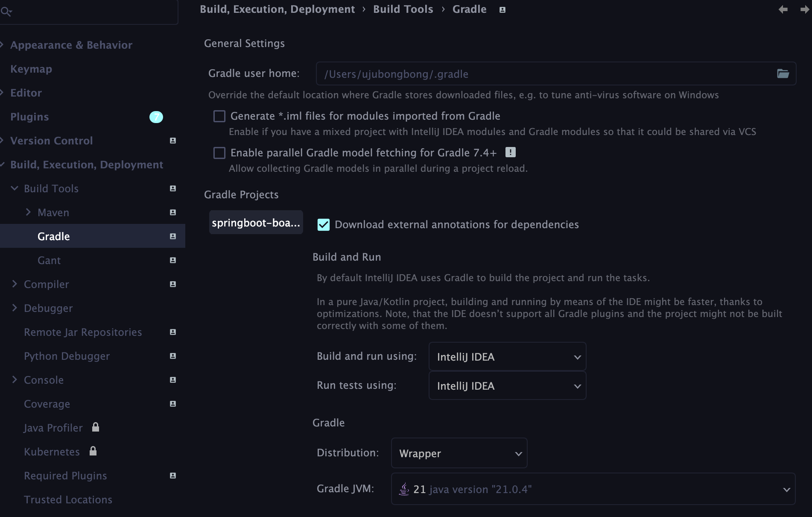This screenshot has height=517, width=812.
Task: Open the Gradle Distribution dropdown
Action: 459,453
